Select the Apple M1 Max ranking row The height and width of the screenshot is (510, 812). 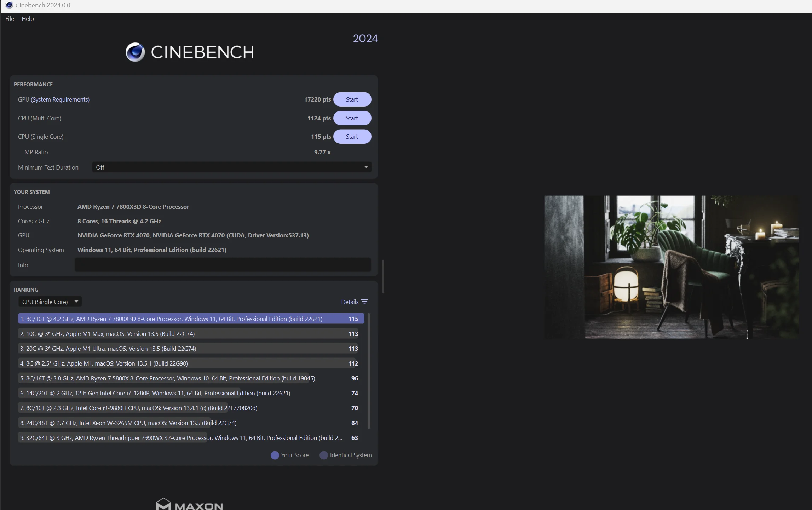point(191,333)
